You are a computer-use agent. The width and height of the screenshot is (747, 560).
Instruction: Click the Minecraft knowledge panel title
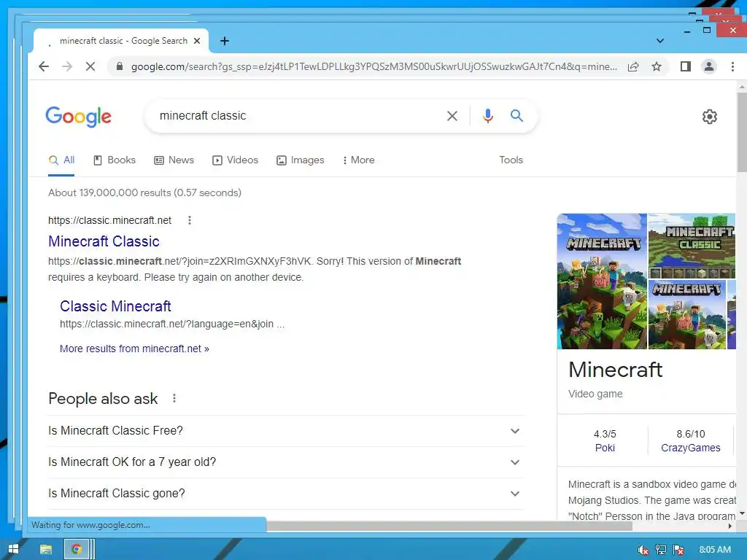click(615, 370)
